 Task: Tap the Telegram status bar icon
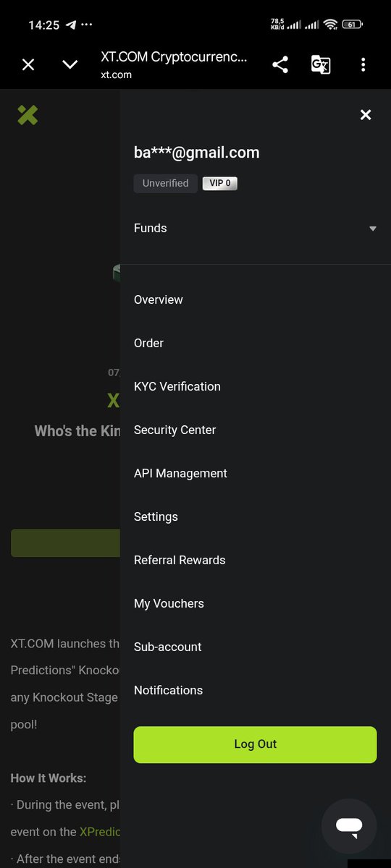[71, 25]
